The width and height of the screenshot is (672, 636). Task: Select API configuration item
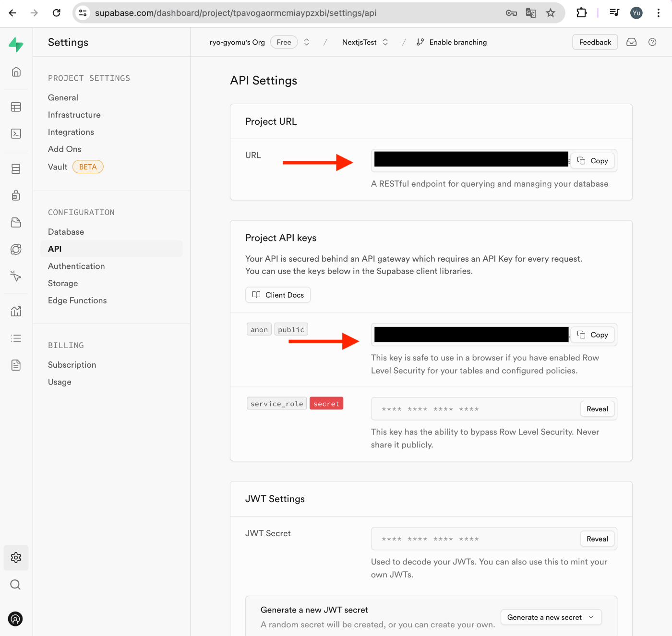(111, 249)
